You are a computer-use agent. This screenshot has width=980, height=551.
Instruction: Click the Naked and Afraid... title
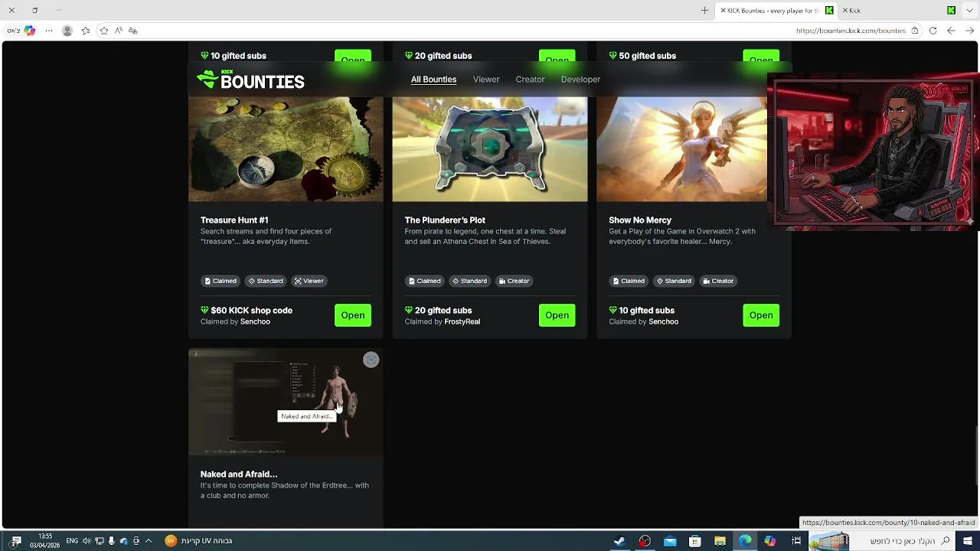coord(239,474)
